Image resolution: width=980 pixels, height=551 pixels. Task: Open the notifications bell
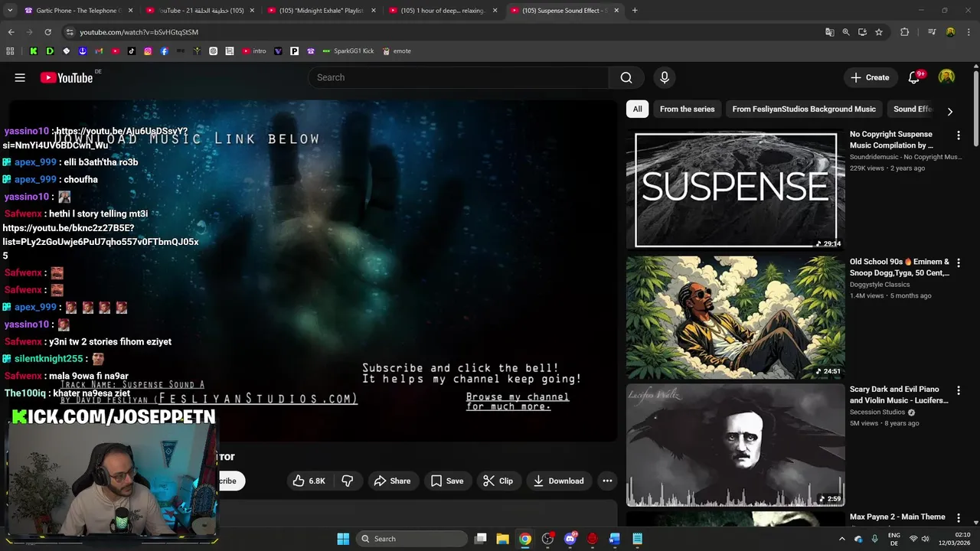pyautogui.click(x=914, y=77)
